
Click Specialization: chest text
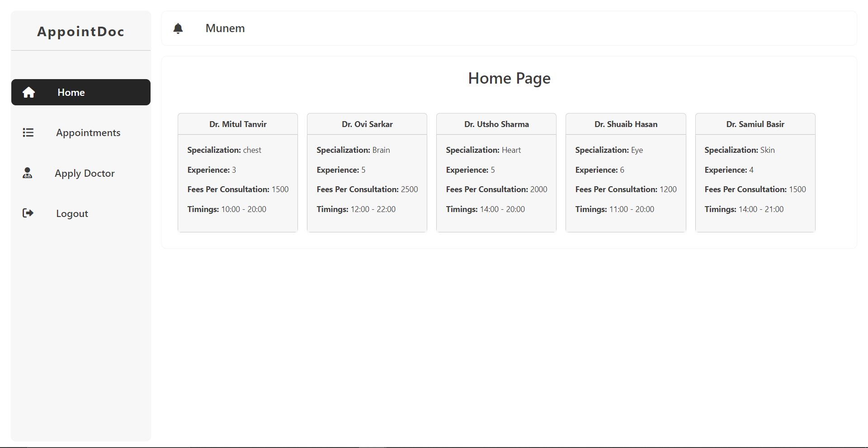[224, 150]
